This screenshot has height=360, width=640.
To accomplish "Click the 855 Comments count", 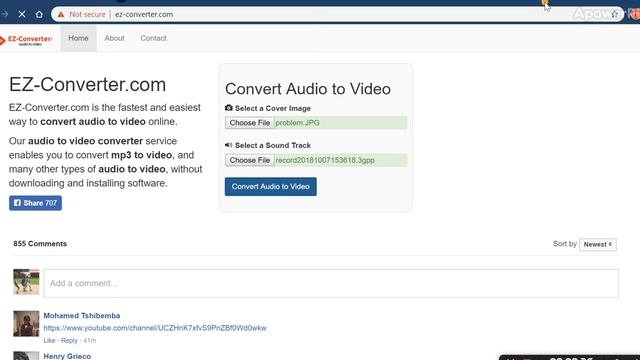I will [x=40, y=244].
